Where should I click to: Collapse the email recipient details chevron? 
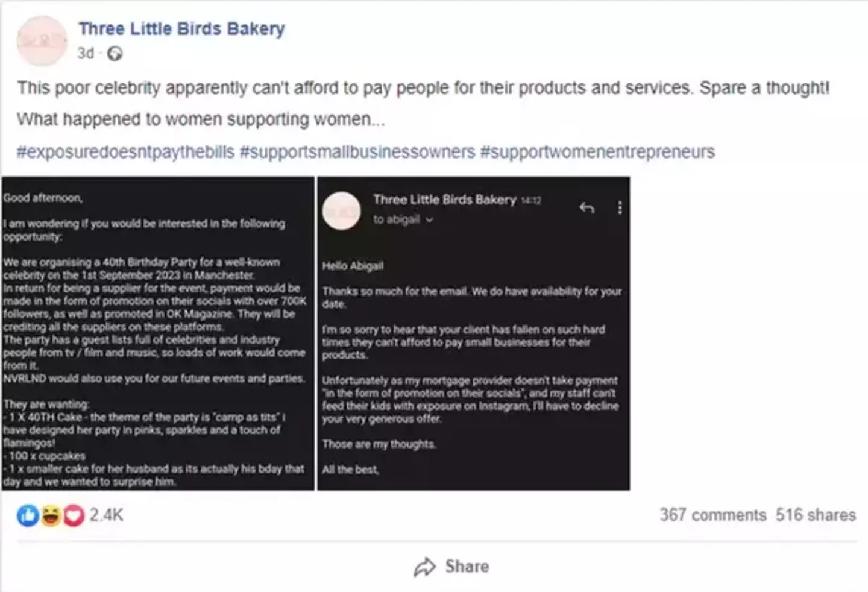pyautogui.click(x=429, y=219)
